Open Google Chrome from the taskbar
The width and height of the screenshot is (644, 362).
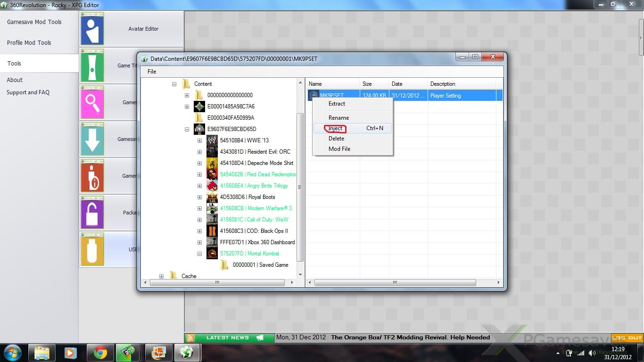tap(100, 353)
